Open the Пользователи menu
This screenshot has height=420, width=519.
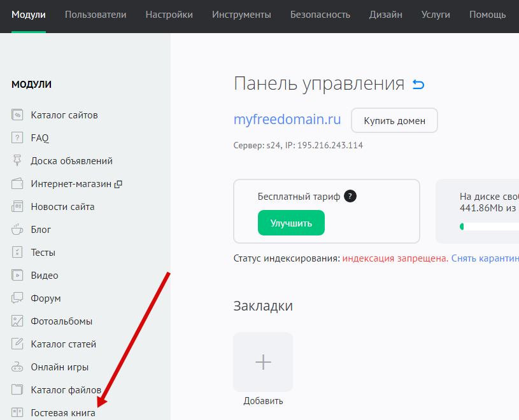tap(96, 15)
